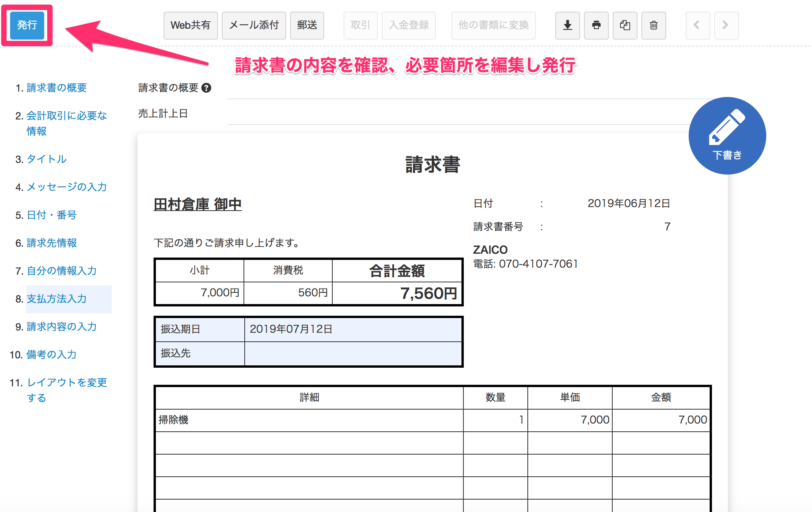Open 請求先情報 section link
The width and height of the screenshot is (812, 512).
point(52,243)
